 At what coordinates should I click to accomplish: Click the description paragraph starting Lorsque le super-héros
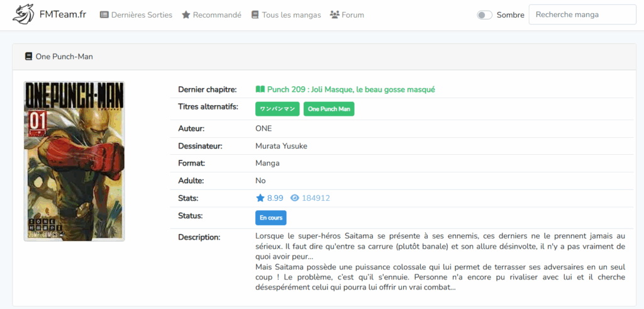click(440, 246)
